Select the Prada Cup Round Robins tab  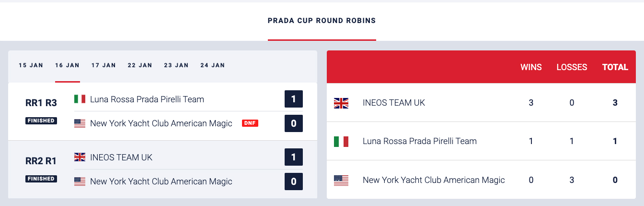click(x=322, y=21)
